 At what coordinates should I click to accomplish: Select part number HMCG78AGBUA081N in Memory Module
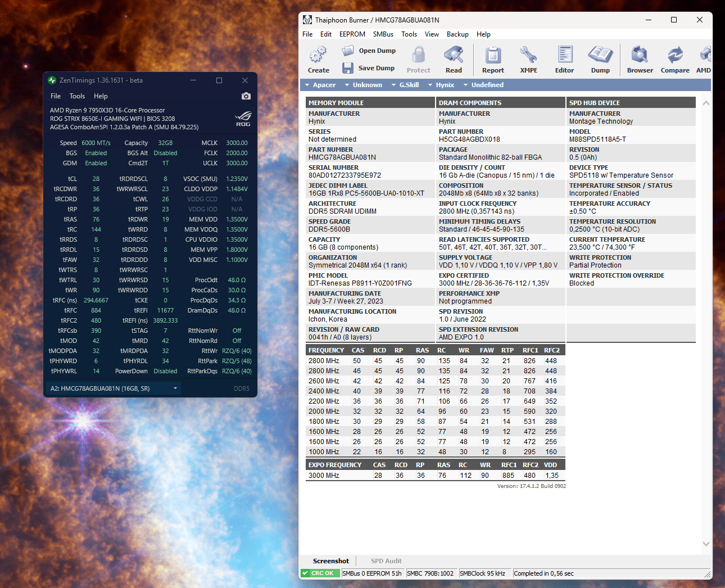tap(342, 157)
